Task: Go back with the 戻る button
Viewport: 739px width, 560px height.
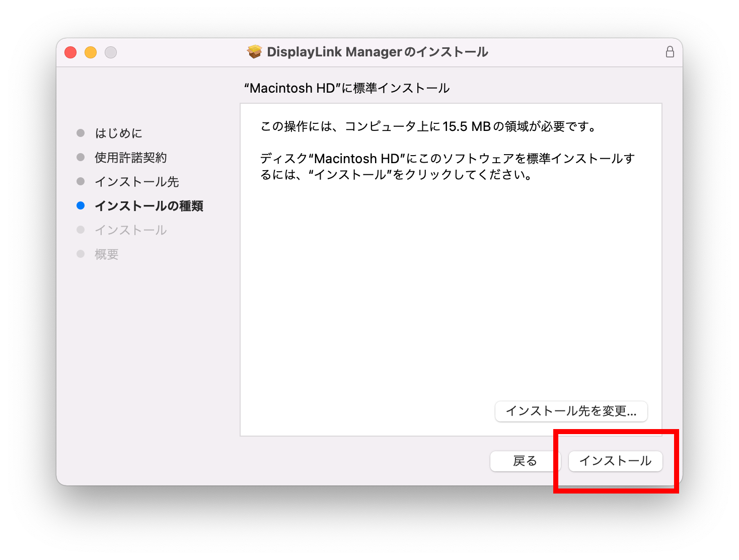Action: pyautogui.click(x=525, y=461)
